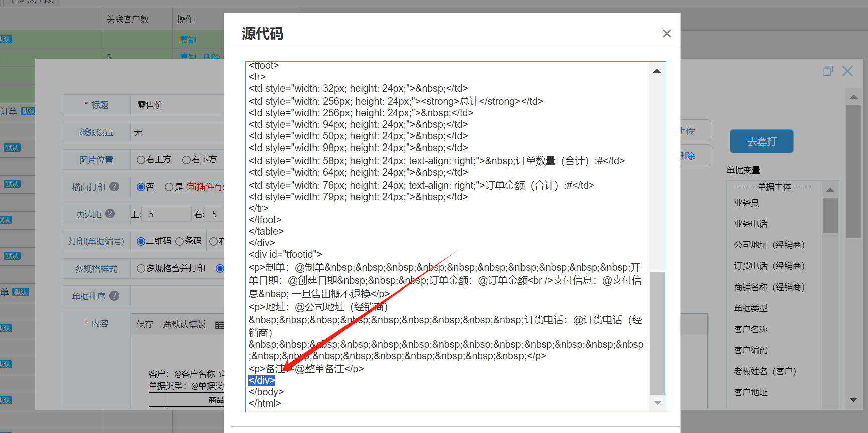
Task: Select 多规格合并打印 radio option
Action: (x=141, y=269)
